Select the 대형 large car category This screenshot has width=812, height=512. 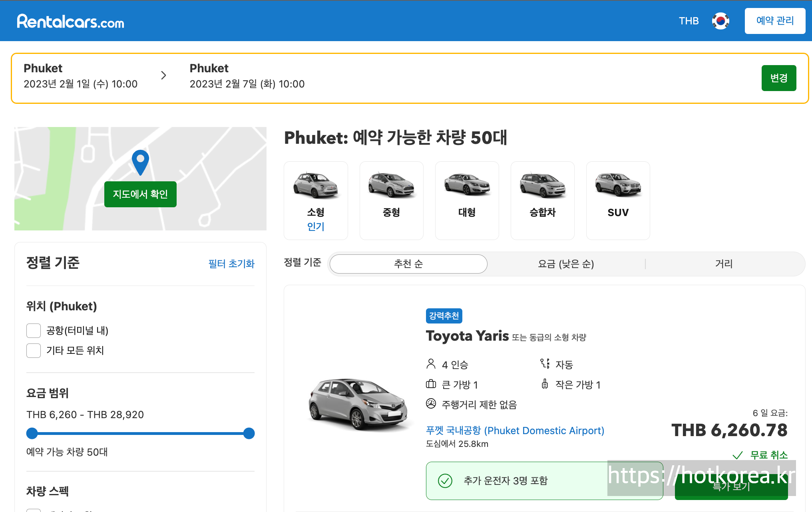(x=467, y=200)
